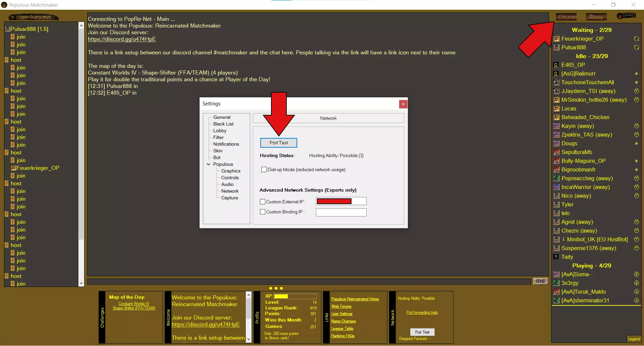Select Notifications in the Settings tree
The image size is (644, 346).
coord(226,144)
